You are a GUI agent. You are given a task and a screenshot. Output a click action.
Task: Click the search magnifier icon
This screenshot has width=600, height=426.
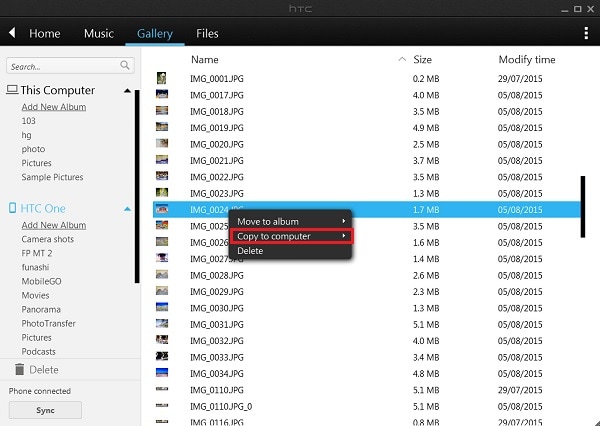click(x=125, y=65)
